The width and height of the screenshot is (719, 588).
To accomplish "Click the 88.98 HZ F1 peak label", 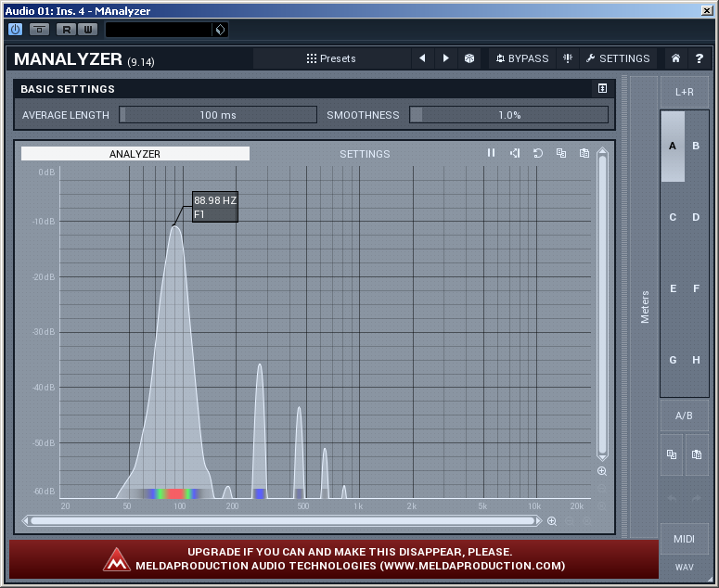I will click(x=215, y=207).
